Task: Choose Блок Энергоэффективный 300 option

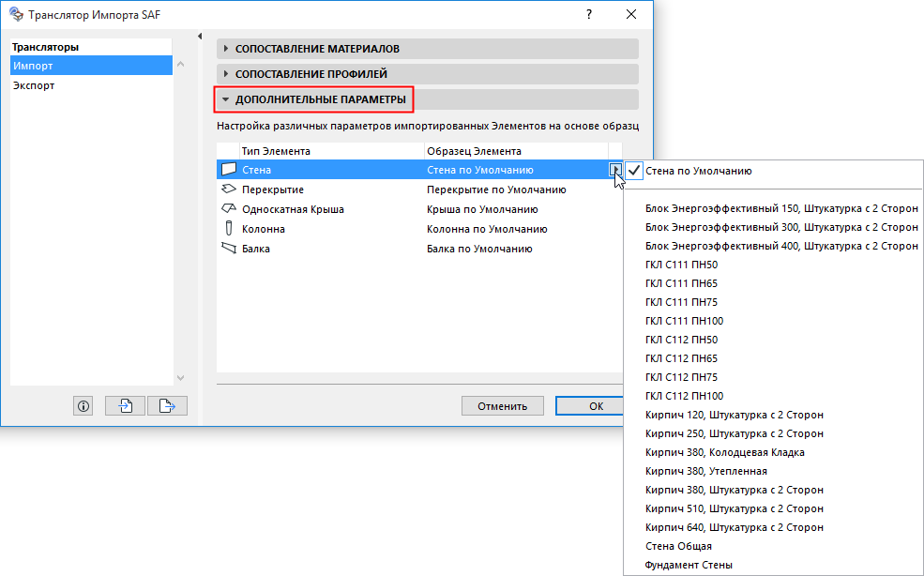Action: click(773, 227)
